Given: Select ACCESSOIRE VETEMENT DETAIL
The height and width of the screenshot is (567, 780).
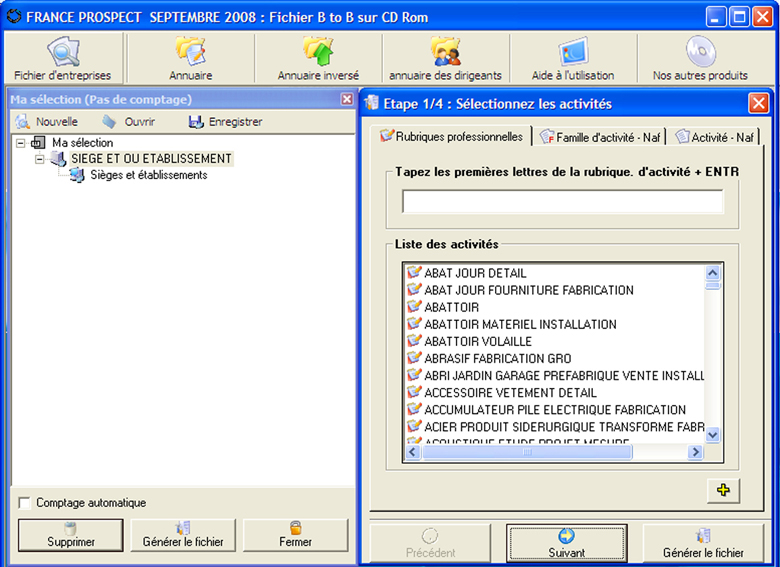Looking at the screenshot, I should [510, 393].
